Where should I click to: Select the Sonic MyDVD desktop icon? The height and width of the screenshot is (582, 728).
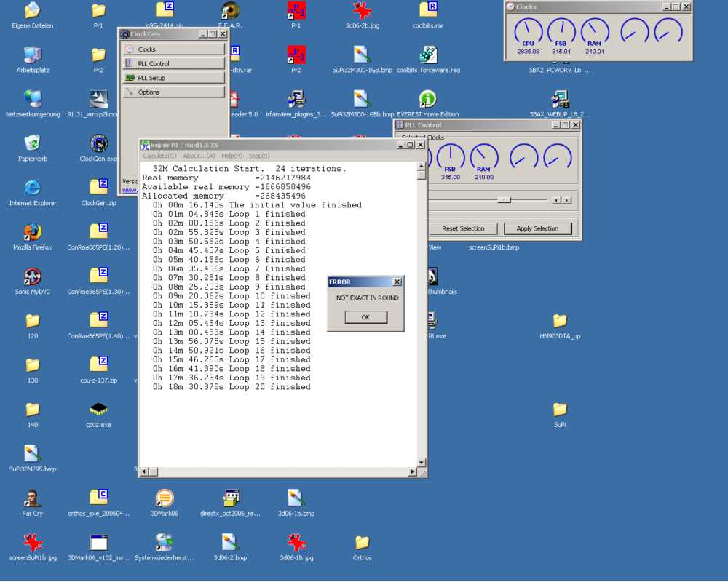tap(32, 276)
